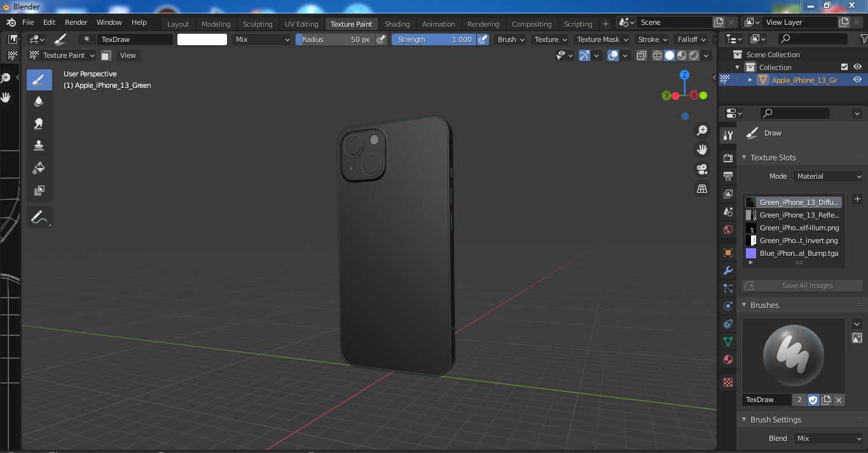Toggle strength pressure sensitivity button
The width and height of the screenshot is (868, 453).
click(x=483, y=39)
